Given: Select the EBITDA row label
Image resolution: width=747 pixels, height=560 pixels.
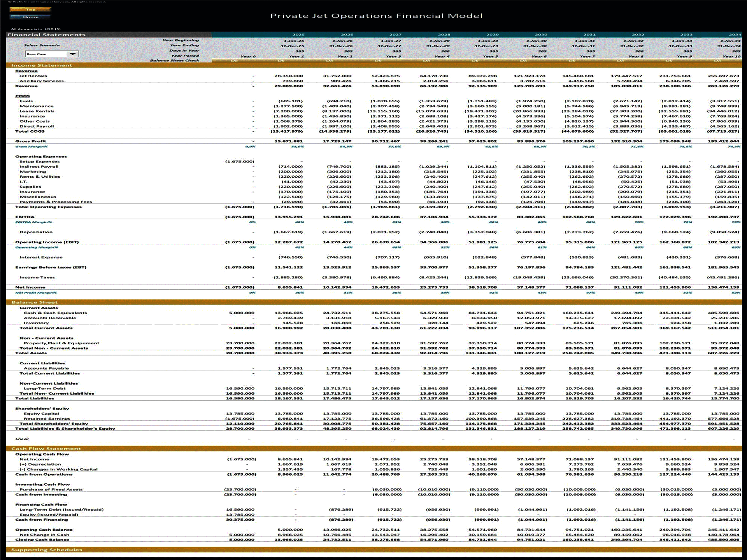Looking at the screenshot, I should pos(25,217).
